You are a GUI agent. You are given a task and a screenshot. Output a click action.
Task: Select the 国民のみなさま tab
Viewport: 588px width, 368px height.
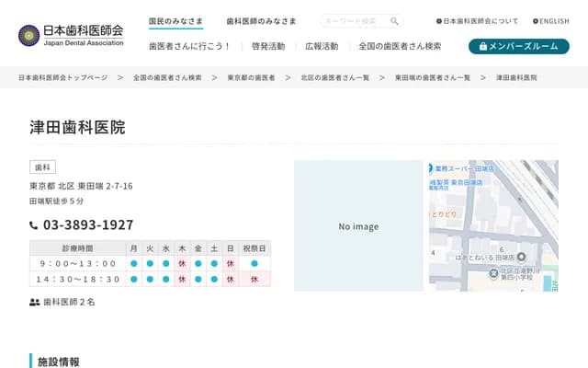[175, 21]
